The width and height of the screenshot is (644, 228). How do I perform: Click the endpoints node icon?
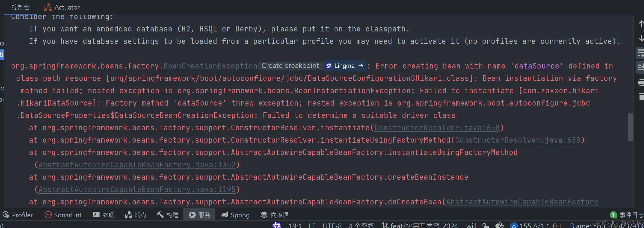point(128,215)
